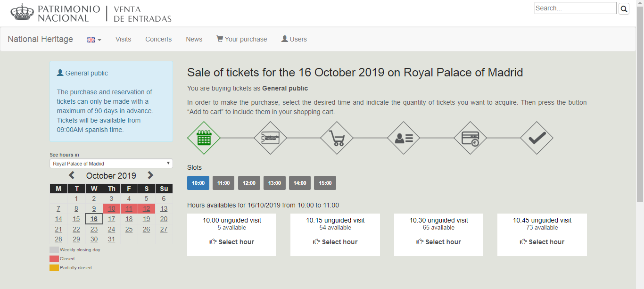Click the personal data step icon
Image resolution: width=644 pixels, height=289 pixels.
[x=404, y=138]
